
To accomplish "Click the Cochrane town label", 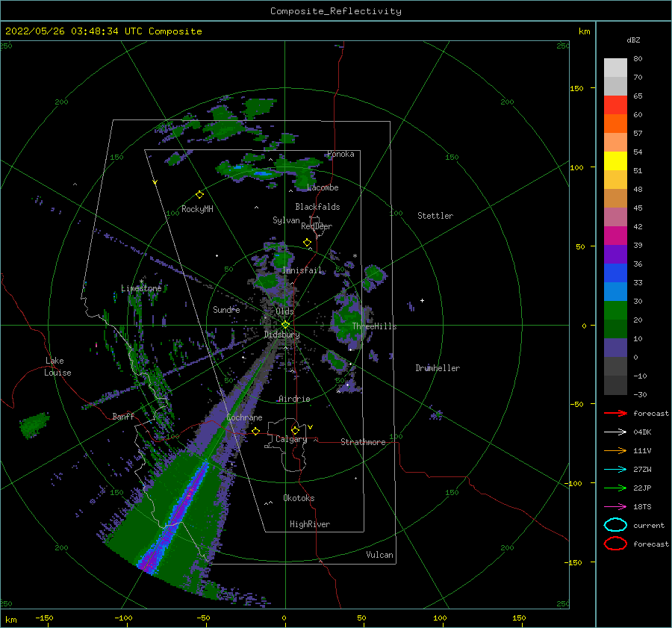I will [x=244, y=417].
